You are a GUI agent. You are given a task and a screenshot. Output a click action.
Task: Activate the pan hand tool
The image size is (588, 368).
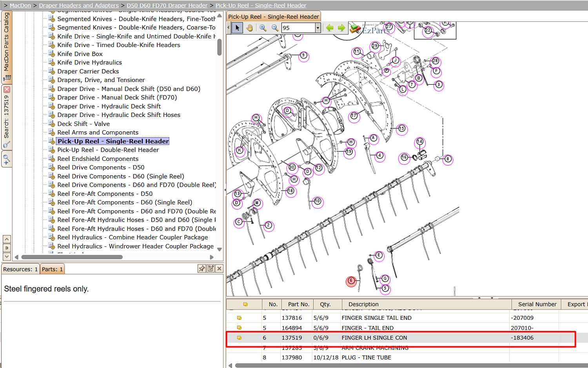pyautogui.click(x=250, y=28)
